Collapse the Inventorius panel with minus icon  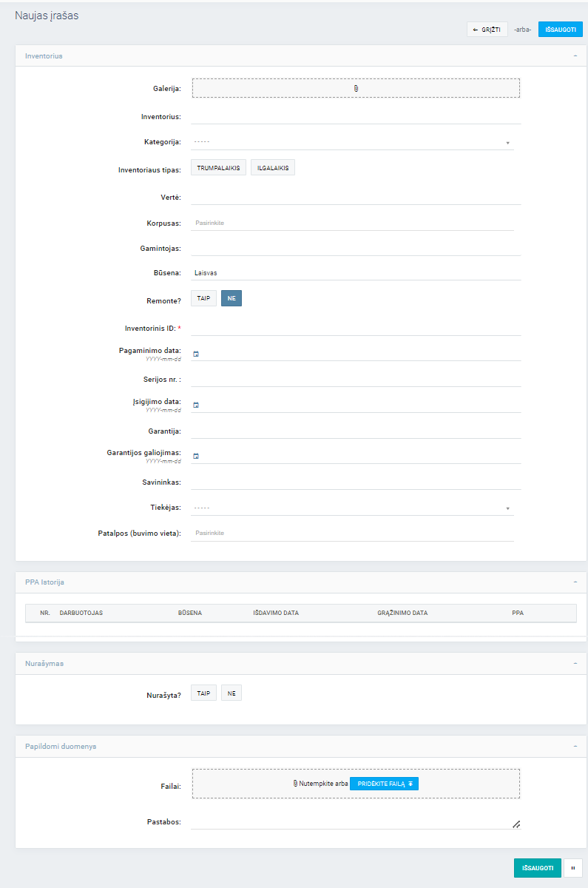[575, 55]
